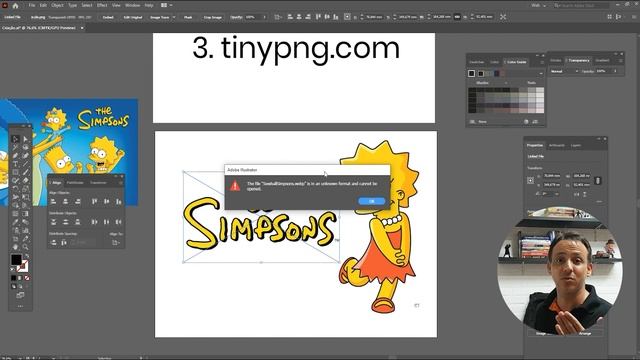The image size is (640, 360).
Task: Switch to the Align panel tab
Action: point(56,182)
